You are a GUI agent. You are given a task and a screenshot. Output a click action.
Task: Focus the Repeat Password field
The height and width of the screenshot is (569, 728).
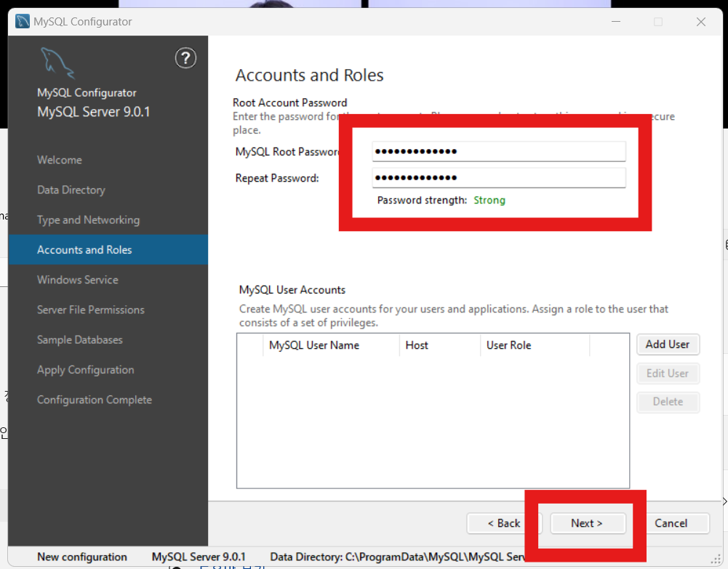(x=499, y=177)
